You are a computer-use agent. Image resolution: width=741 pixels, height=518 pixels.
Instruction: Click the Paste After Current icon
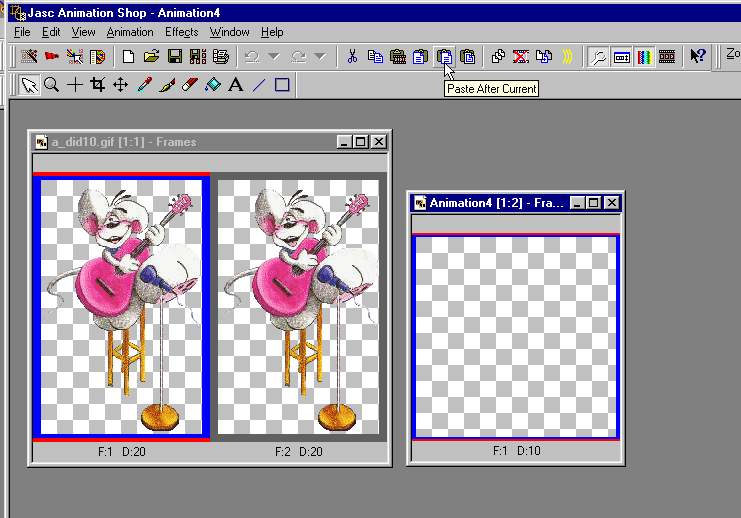(444, 57)
